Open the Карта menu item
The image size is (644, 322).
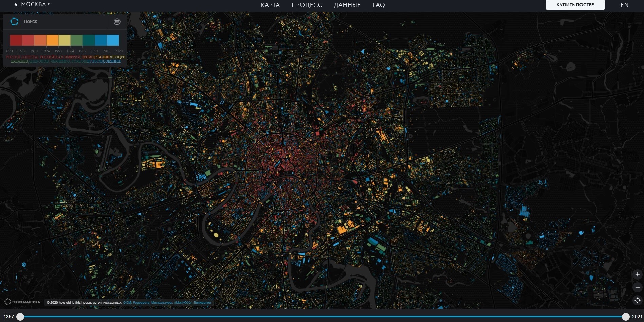(x=270, y=5)
